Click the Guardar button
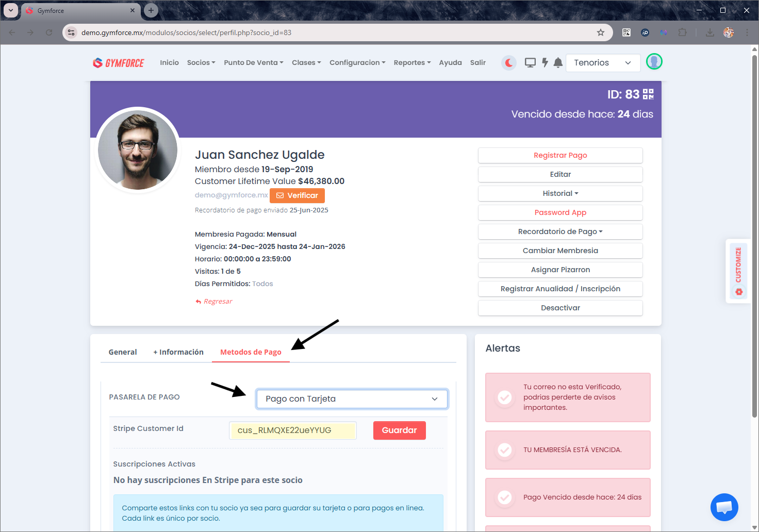759x532 pixels. pyautogui.click(x=399, y=430)
